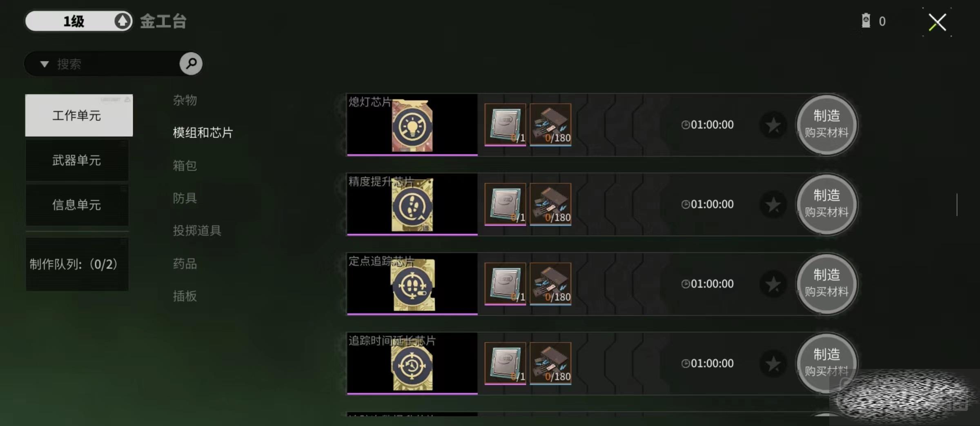Select the 追踪时间延长芯片 chip icon
This screenshot has height=426, width=980.
412,364
